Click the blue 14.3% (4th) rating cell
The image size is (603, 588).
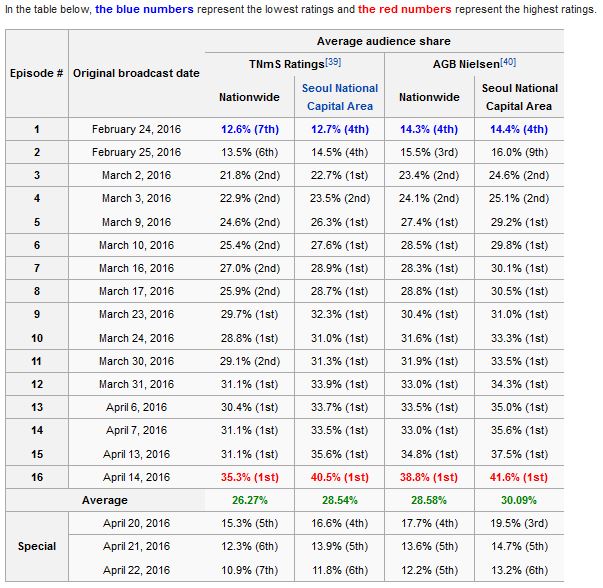point(428,129)
